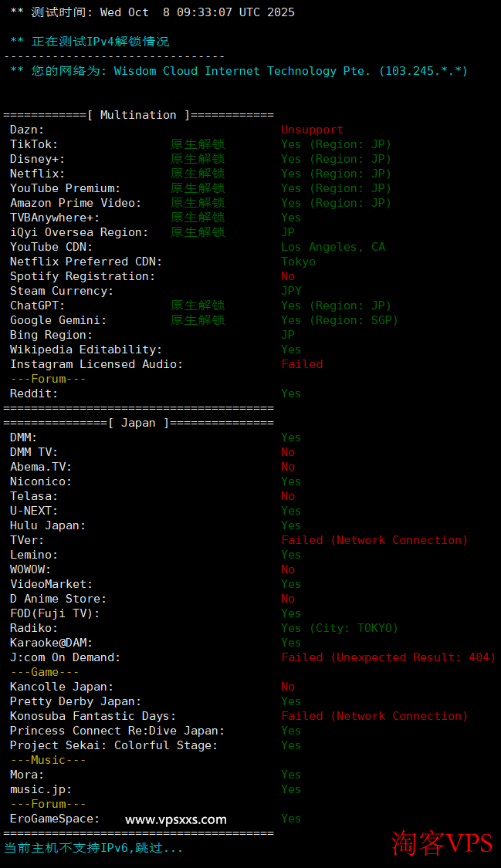Click the TVer Failed Network Connection message

tap(374, 540)
